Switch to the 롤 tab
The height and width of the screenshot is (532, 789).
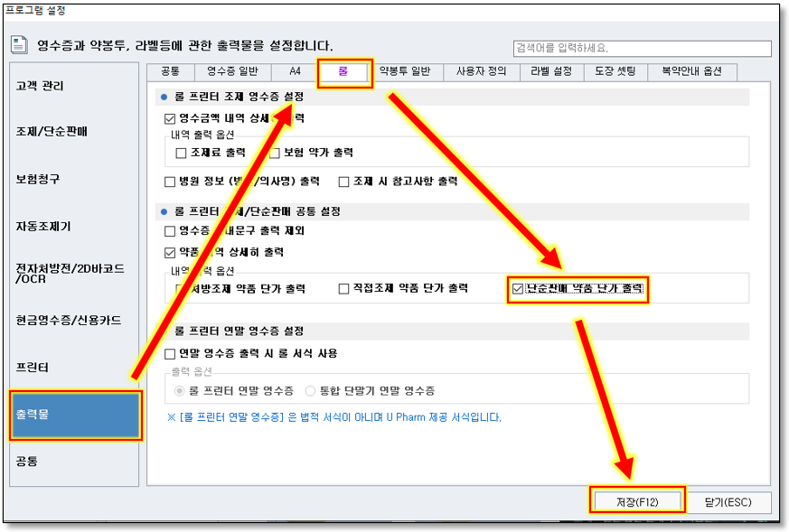343,71
